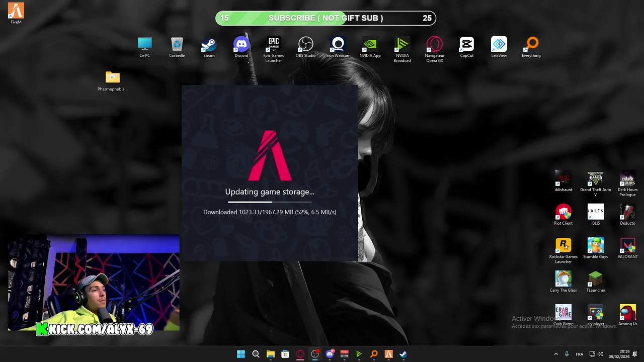Open Deducto game shortcut
Viewport: 644px width, 362px height.
click(627, 215)
